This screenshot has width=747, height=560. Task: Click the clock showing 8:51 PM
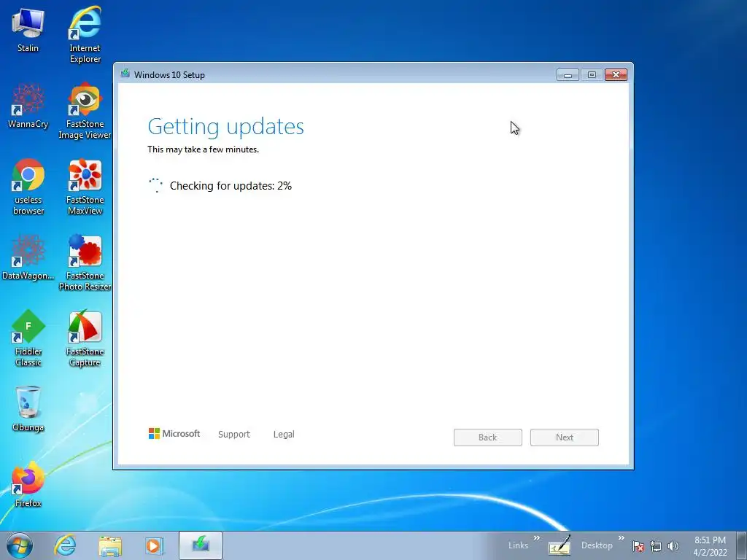coord(710,546)
